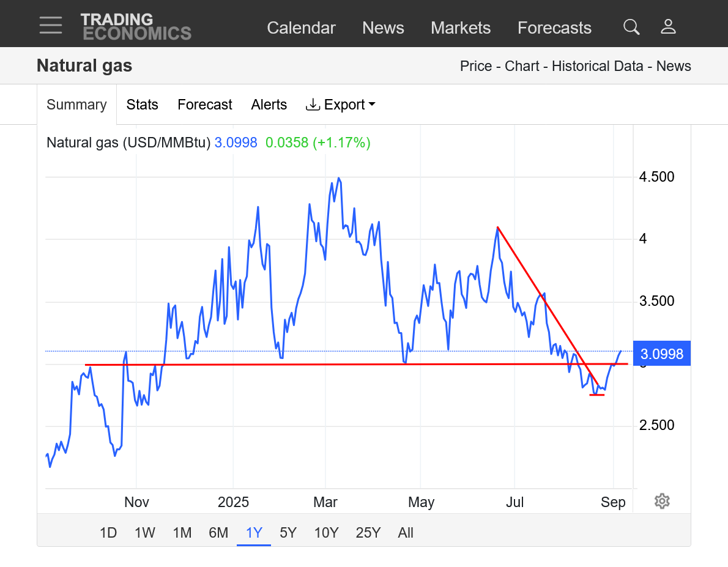
Task: Click the Trading Economics logo
Action: pos(136,26)
